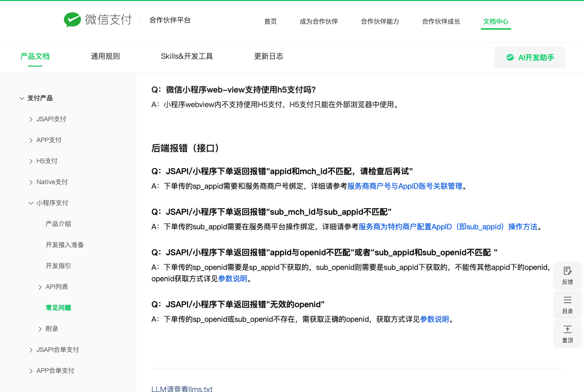
Task: Select 常见问题 in the sidebar
Action: [x=58, y=308]
